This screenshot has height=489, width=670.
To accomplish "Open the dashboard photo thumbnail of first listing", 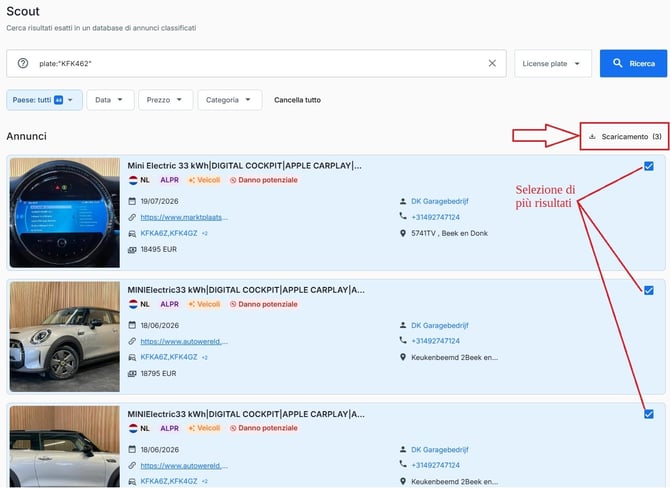I will coord(65,212).
